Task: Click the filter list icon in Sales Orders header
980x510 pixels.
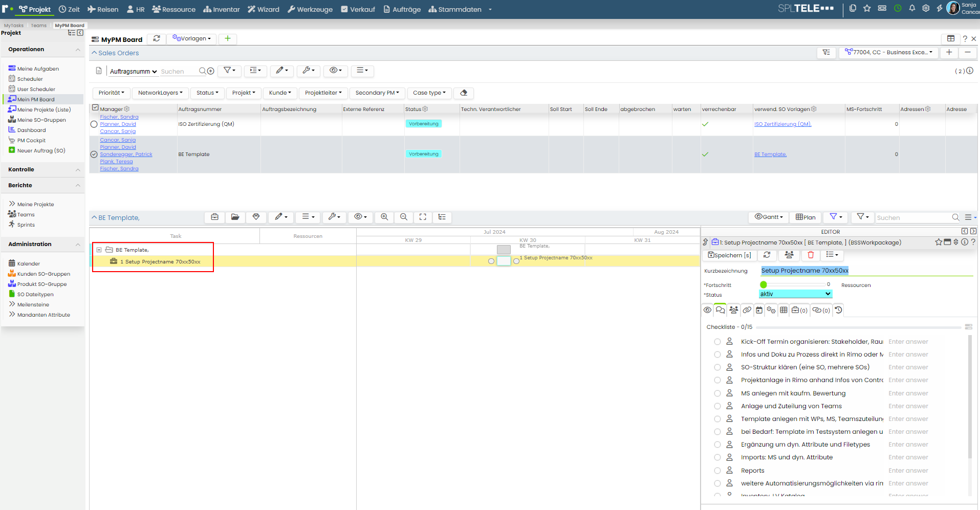Action: pyautogui.click(x=826, y=52)
